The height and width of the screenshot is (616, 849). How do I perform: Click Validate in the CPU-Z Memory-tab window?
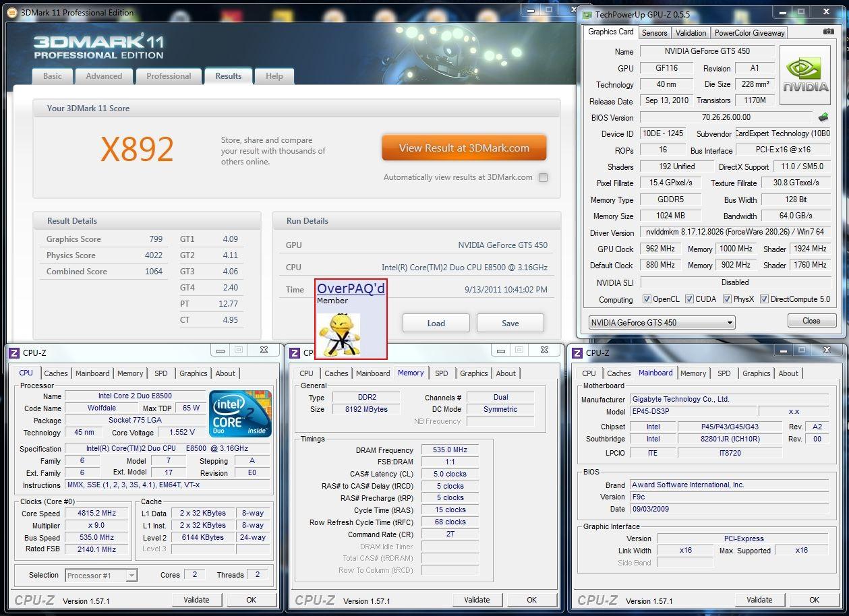tap(477, 600)
